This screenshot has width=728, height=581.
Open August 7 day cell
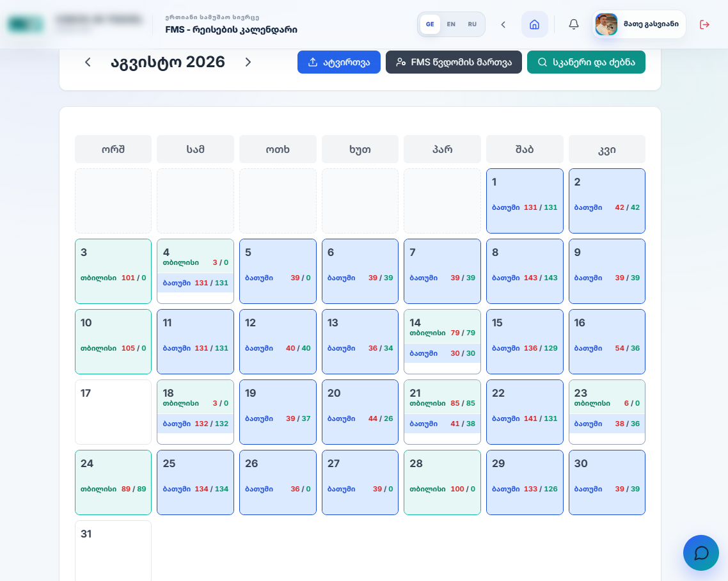tap(443, 271)
